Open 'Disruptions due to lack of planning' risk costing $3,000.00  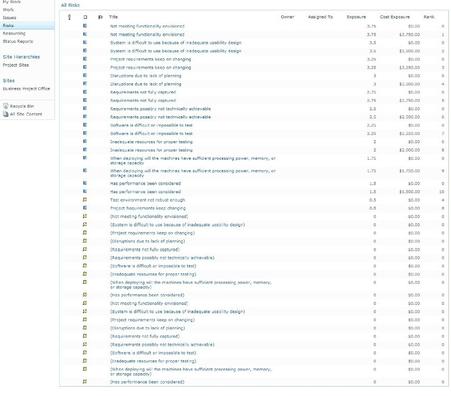pyautogui.click(x=146, y=84)
